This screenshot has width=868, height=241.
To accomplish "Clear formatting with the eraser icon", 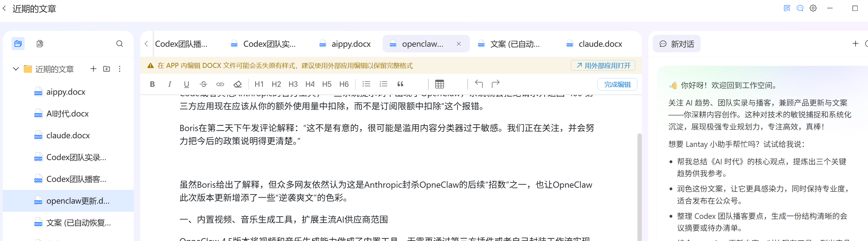I will click(237, 84).
